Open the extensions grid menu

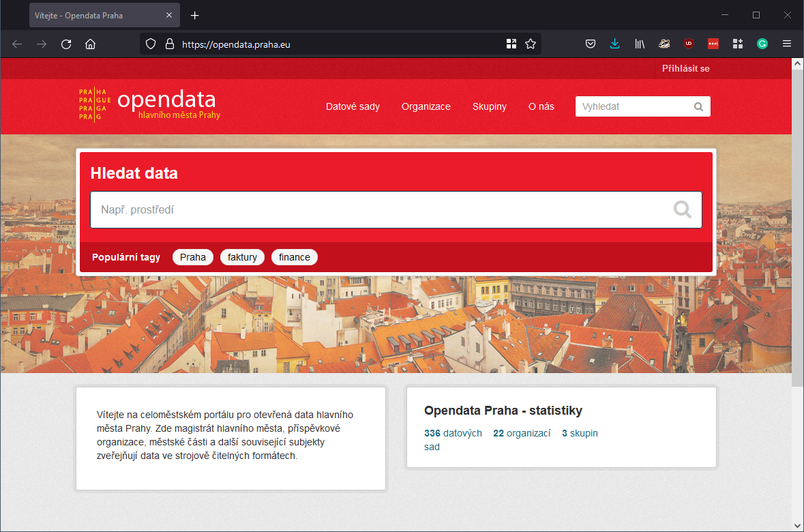[738, 44]
